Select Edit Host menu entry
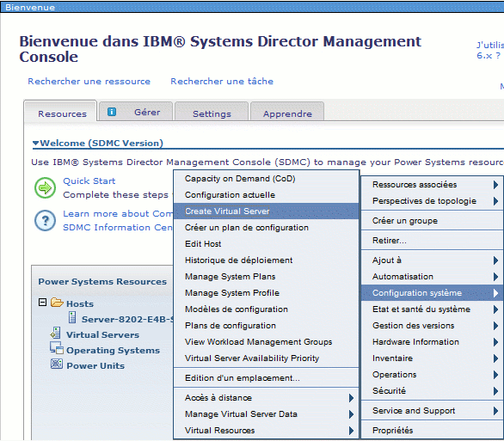The height and width of the screenshot is (441, 504). pyautogui.click(x=266, y=244)
